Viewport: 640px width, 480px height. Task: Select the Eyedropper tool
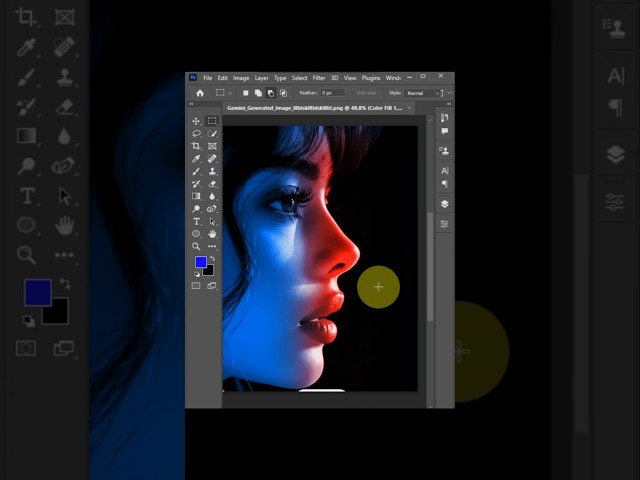196,159
